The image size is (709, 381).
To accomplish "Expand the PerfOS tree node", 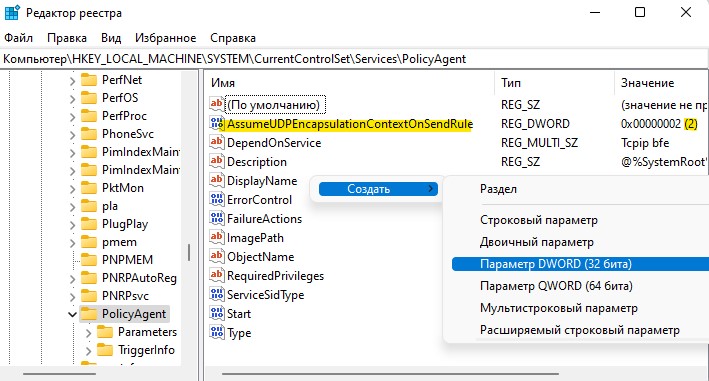I will click(x=72, y=99).
